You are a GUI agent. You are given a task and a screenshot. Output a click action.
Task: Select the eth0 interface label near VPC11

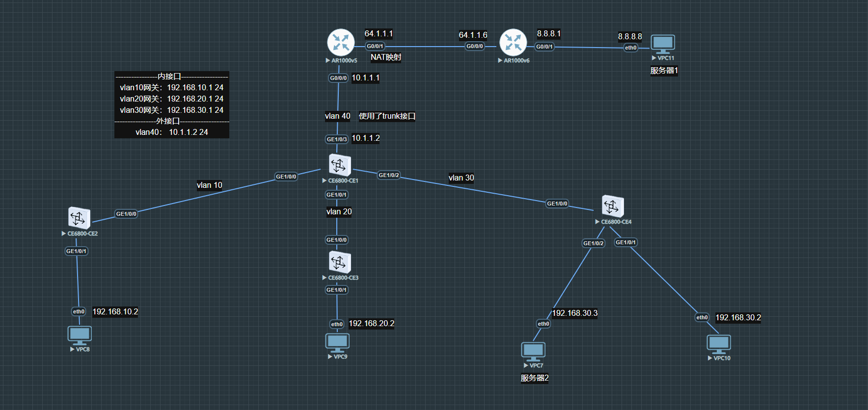[630, 48]
